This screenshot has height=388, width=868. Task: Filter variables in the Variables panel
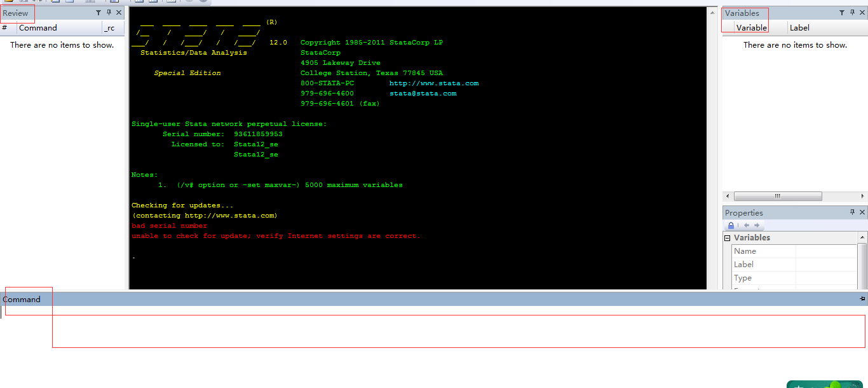tap(842, 13)
